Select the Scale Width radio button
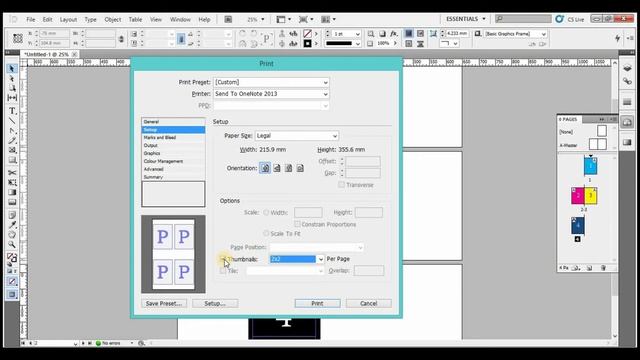The image size is (640, 360). pyautogui.click(x=266, y=212)
